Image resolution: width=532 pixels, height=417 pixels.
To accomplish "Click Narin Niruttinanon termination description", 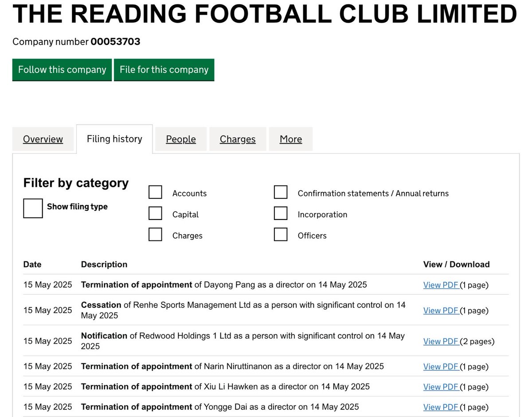I will tap(232, 366).
